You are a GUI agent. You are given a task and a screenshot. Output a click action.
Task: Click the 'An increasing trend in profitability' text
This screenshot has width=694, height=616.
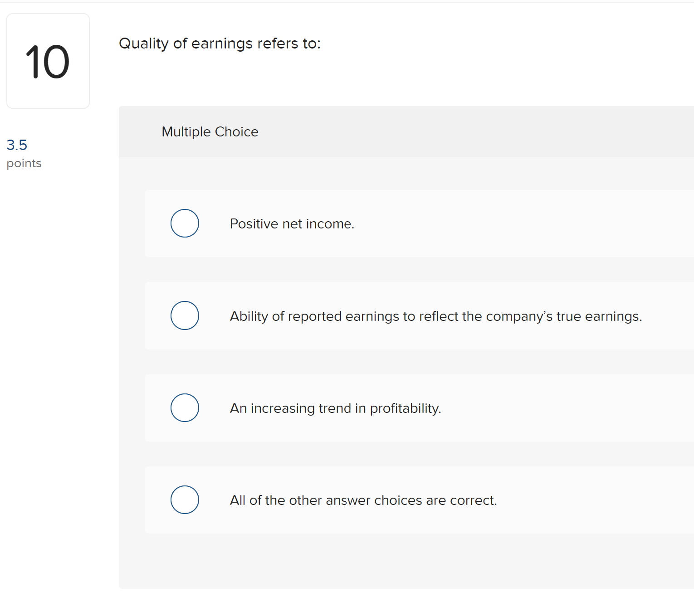point(335,408)
